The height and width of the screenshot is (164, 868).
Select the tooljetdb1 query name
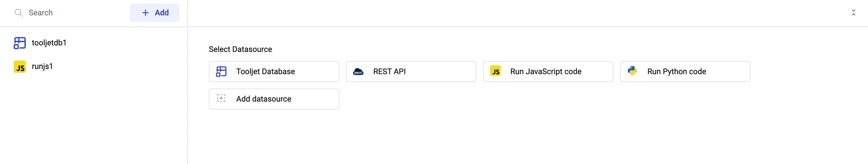point(49,43)
